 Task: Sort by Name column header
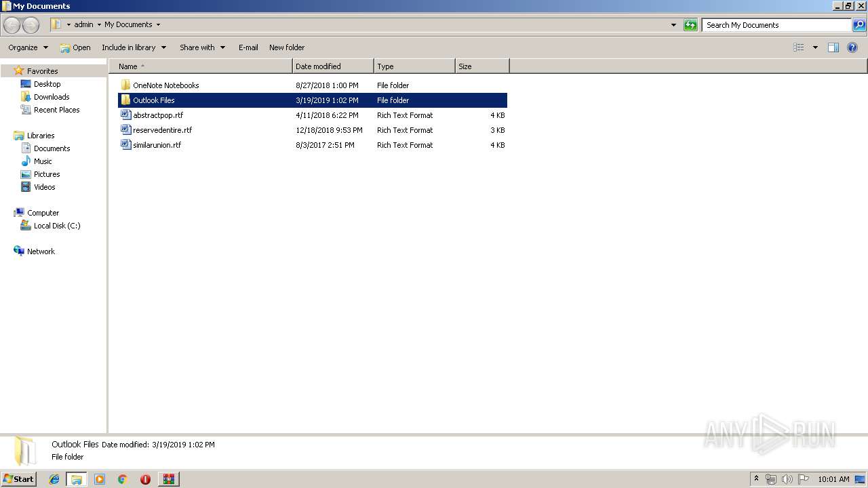[x=201, y=66]
